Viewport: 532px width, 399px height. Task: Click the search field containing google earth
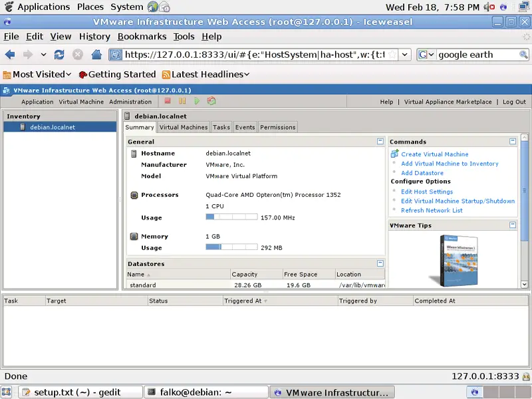pyautogui.click(x=477, y=55)
